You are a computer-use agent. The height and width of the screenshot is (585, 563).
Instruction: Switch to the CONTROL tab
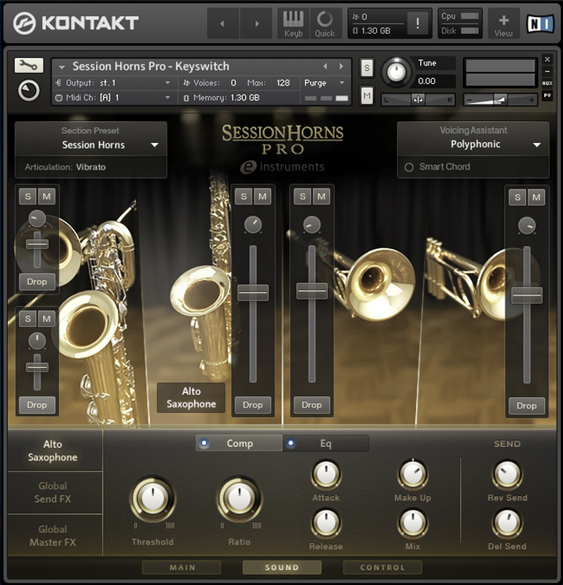(382, 567)
